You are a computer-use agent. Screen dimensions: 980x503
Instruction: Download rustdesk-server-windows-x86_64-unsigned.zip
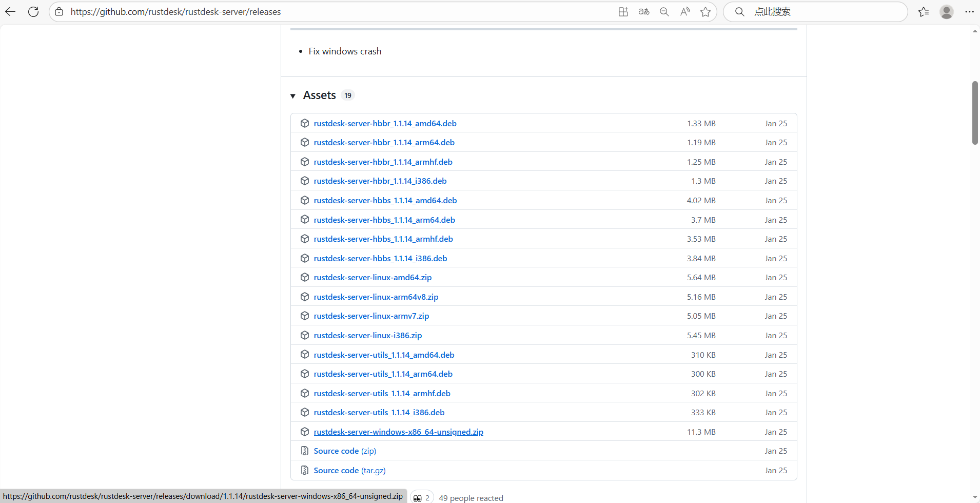[398, 432]
